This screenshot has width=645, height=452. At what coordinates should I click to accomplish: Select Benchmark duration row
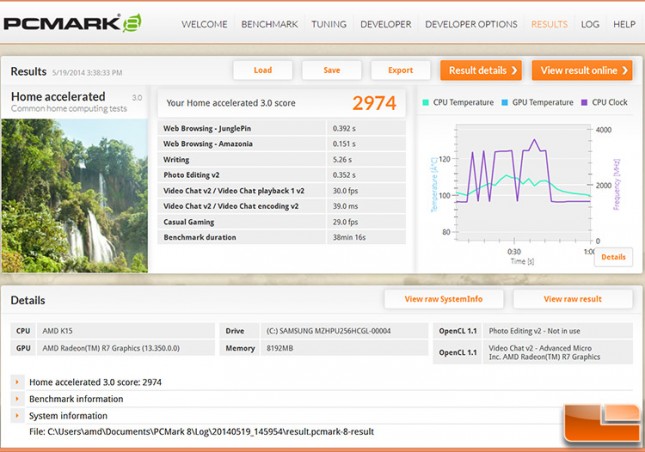click(282, 237)
